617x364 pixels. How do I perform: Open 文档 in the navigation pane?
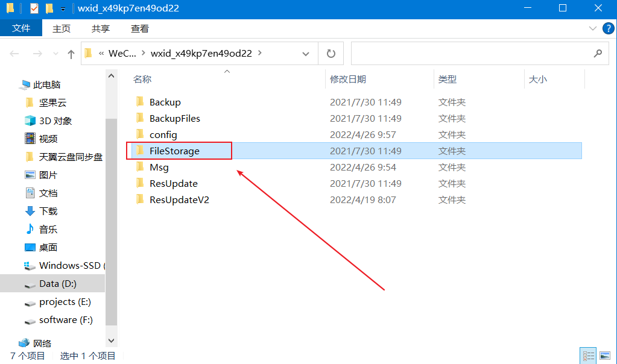(48, 193)
